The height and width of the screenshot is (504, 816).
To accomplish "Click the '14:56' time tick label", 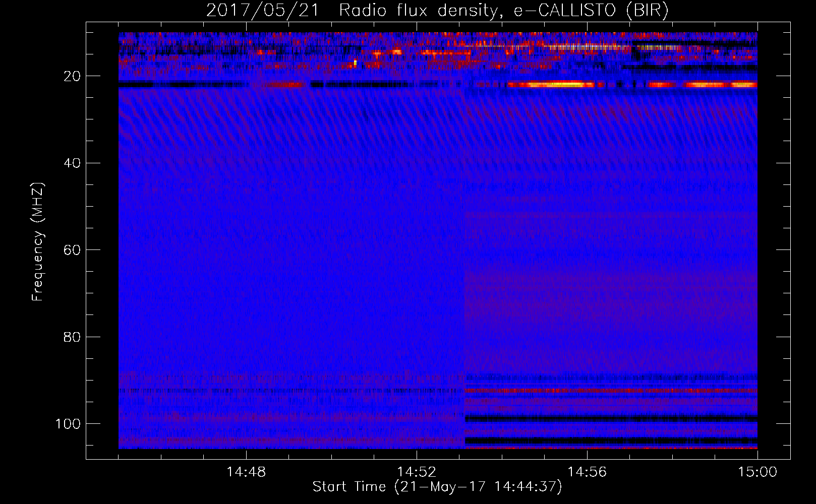I will coord(587,472).
